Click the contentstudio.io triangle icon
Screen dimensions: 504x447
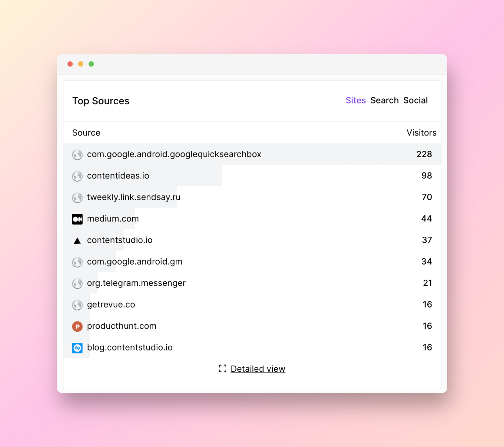(77, 241)
